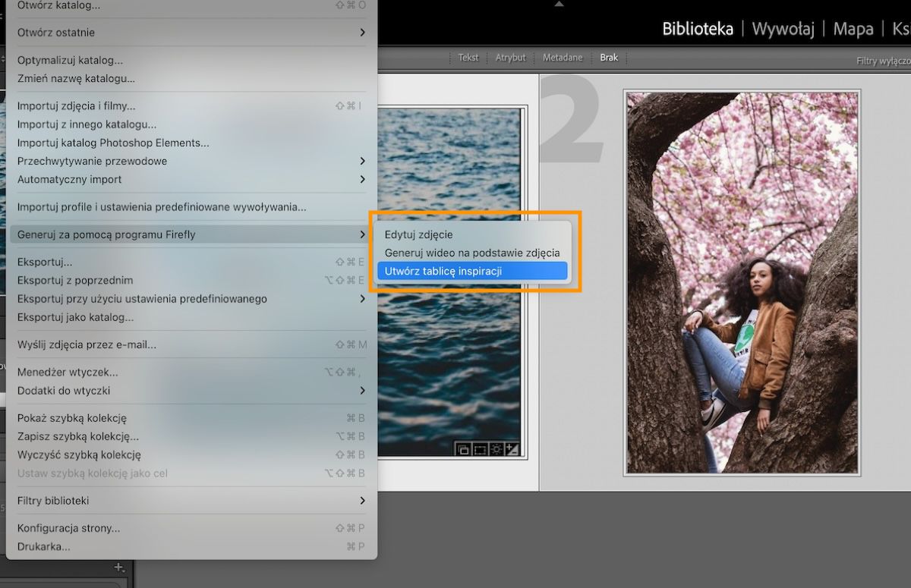Choose Drukarka... menu item
The height and width of the screenshot is (588, 911).
(x=191, y=546)
